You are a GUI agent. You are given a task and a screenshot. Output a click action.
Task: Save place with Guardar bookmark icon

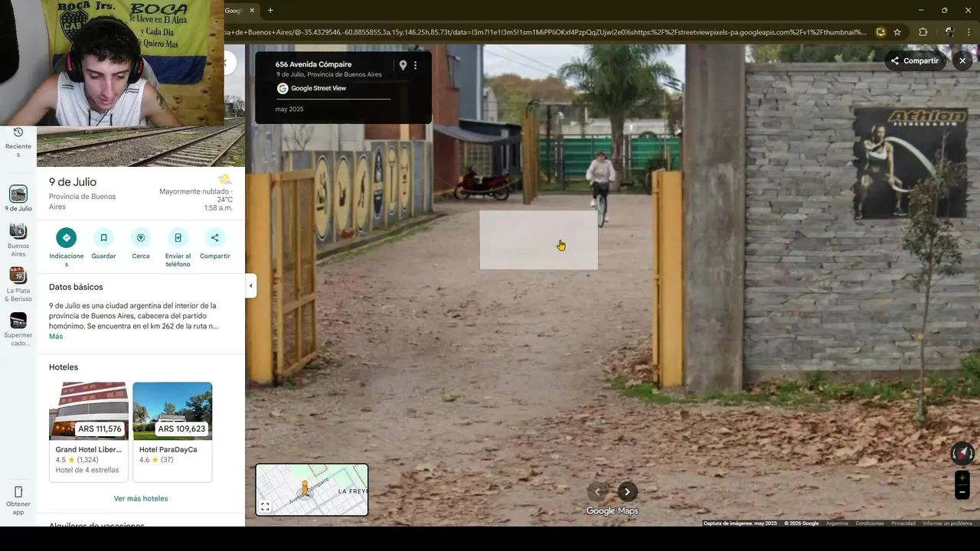point(103,238)
